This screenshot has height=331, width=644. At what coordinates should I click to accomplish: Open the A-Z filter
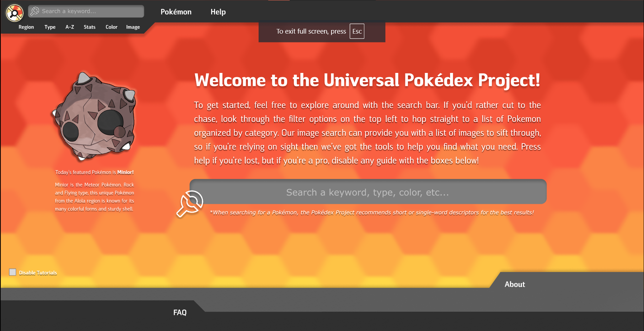click(x=70, y=27)
